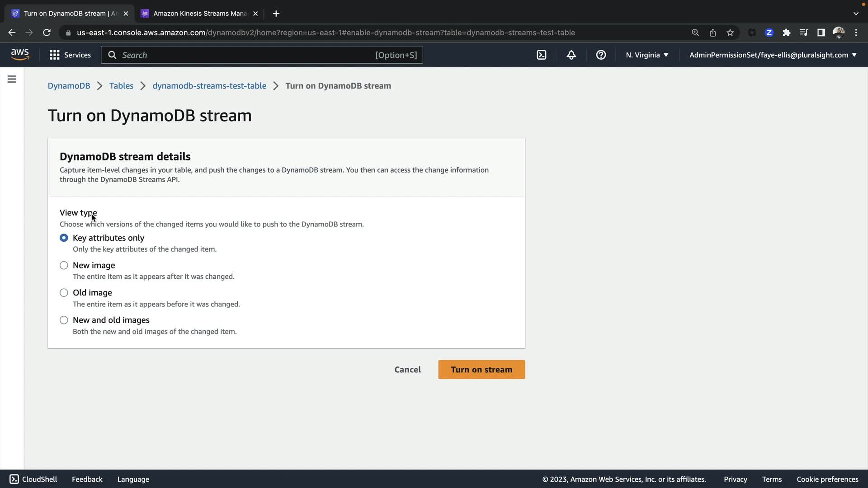Open the hamburger side navigation menu
The height and width of the screenshot is (488, 868).
pos(12,79)
